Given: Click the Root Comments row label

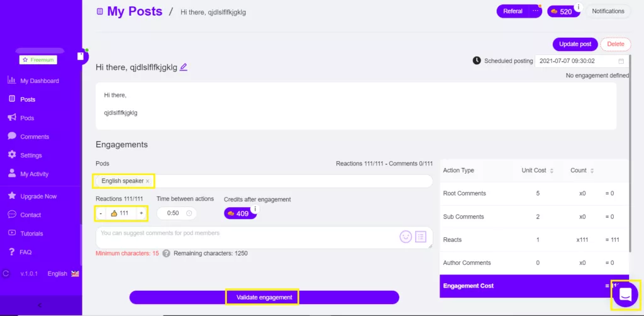Looking at the screenshot, I should (x=465, y=193).
